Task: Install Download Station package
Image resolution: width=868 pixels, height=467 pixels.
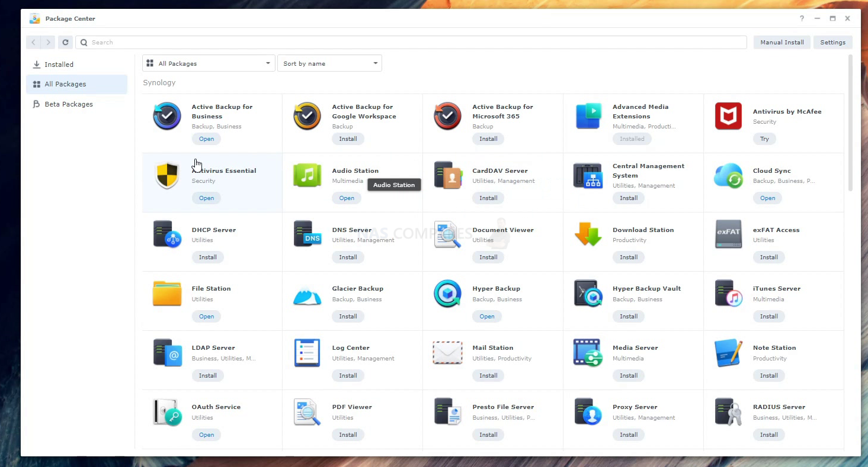Action: coord(629,257)
